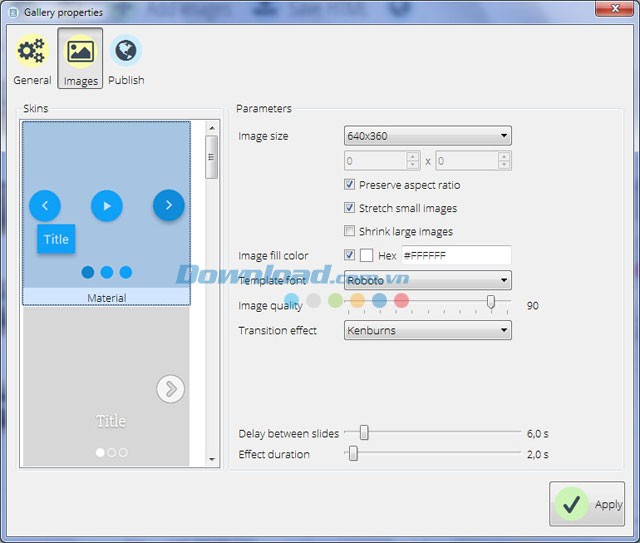The width and height of the screenshot is (640, 543).
Task: Disable Stretch small images option
Action: [x=350, y=208]
